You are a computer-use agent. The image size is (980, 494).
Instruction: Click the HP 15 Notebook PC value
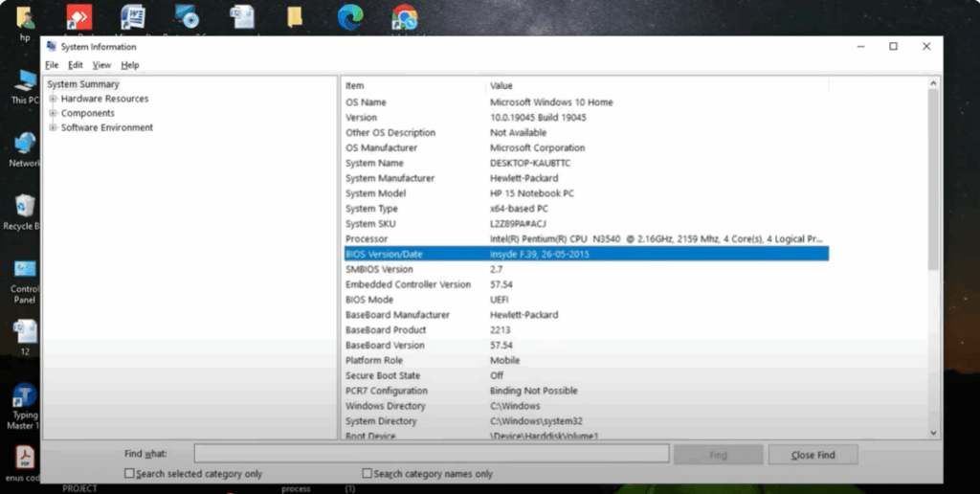(532, 193)
